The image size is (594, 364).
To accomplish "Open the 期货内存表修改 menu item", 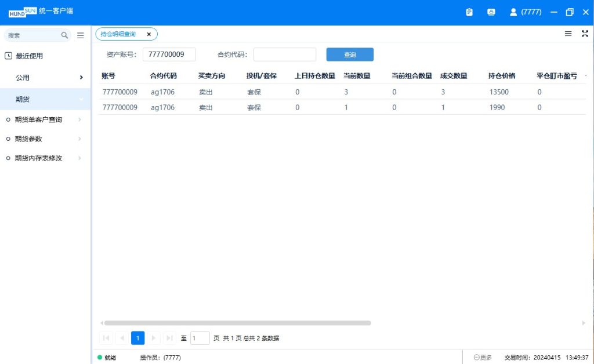I will (38, 158).
